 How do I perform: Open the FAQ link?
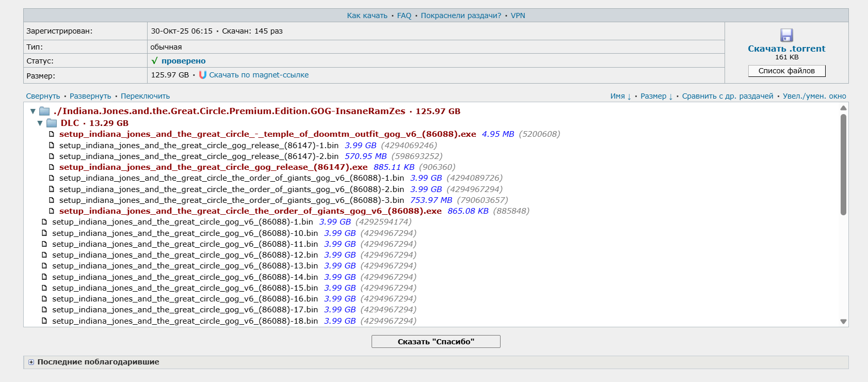404,15
